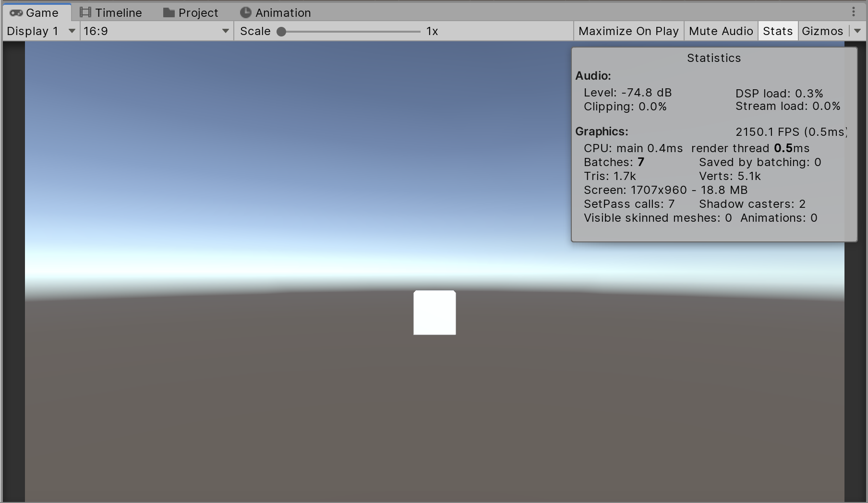Click the filmstrip icon on Timeline tab
This screenshot has width=868, height=503.
pos(85,12)
